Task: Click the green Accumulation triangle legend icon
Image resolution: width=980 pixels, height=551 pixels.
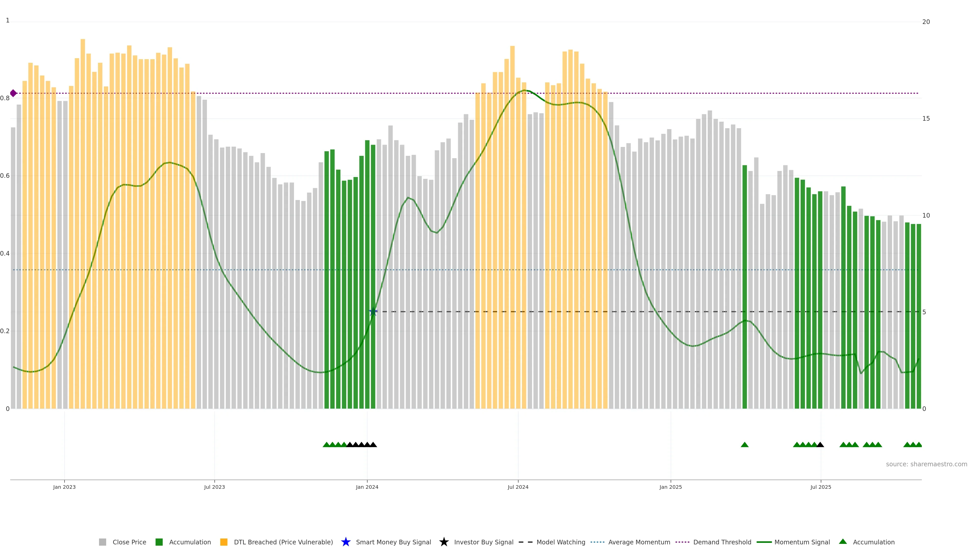Action: pos(843,542)
